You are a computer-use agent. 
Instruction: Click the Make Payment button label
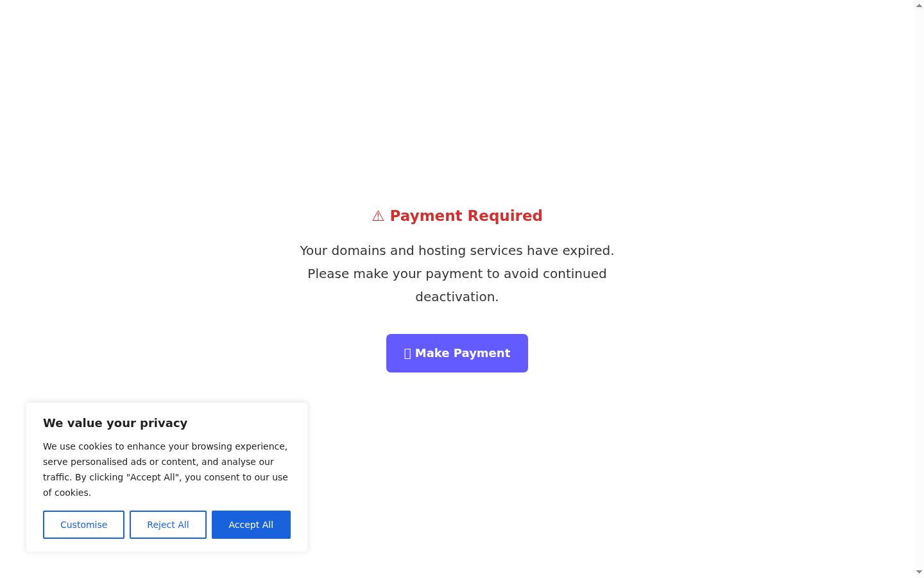pos(463,353)
